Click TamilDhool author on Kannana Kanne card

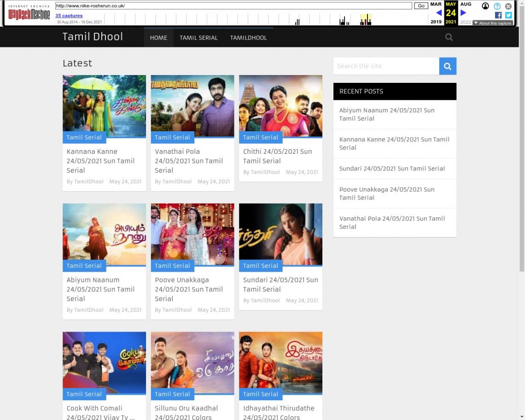coord(89,181)
